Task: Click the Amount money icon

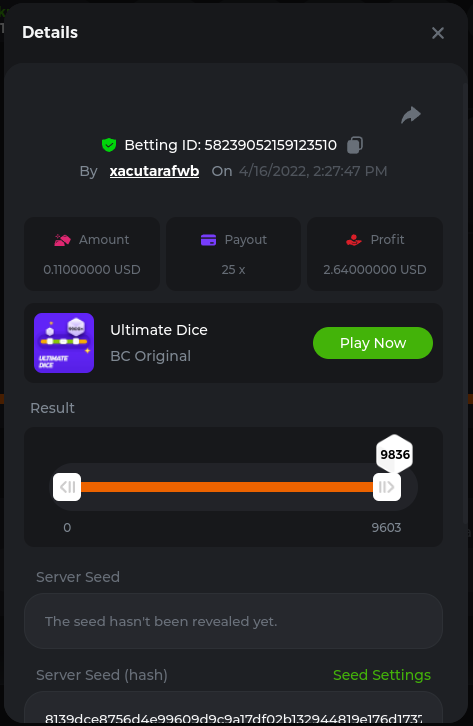Action: [62, 240]
